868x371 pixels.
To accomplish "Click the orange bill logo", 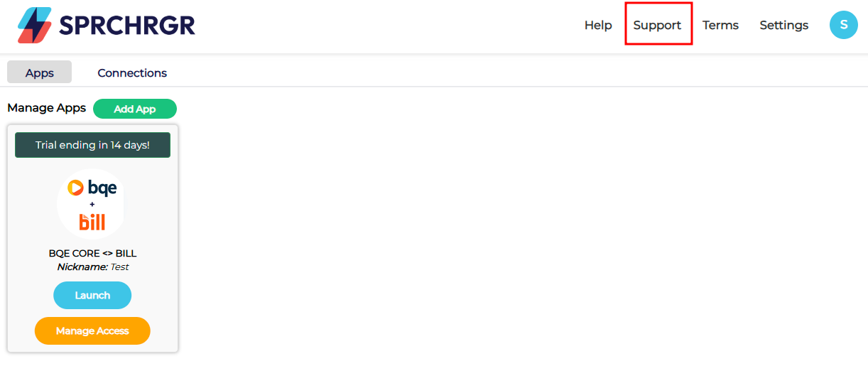I will (x=92, y=221).
